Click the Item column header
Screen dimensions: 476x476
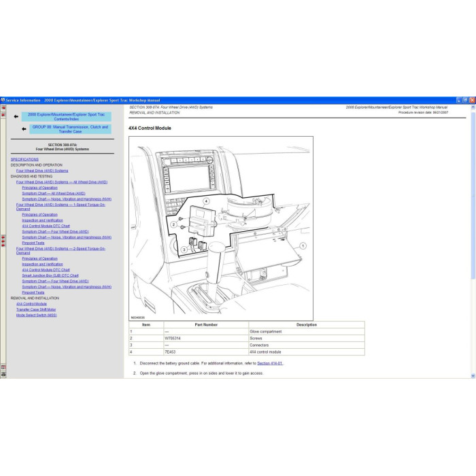(x=146, y=325)
